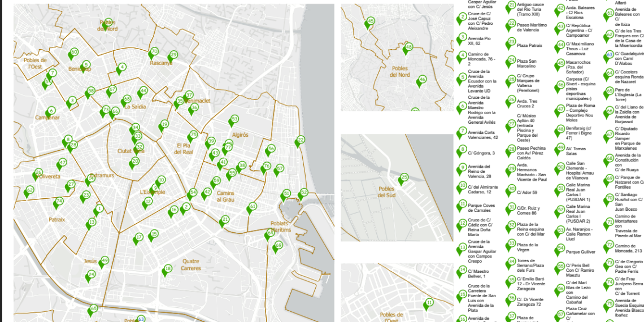Image resolution: width=644 pixels, height=322 pixels.
Task: Select marker 22 on the main map coast
Action: pyautogui.click(x=300, y=142)
